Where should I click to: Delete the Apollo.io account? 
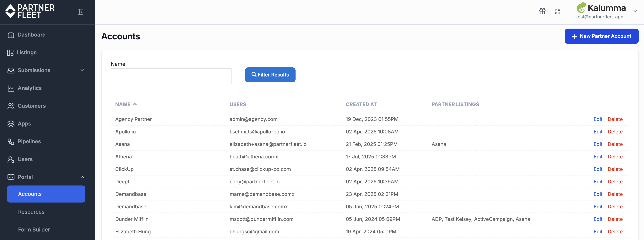coord(615,132)
